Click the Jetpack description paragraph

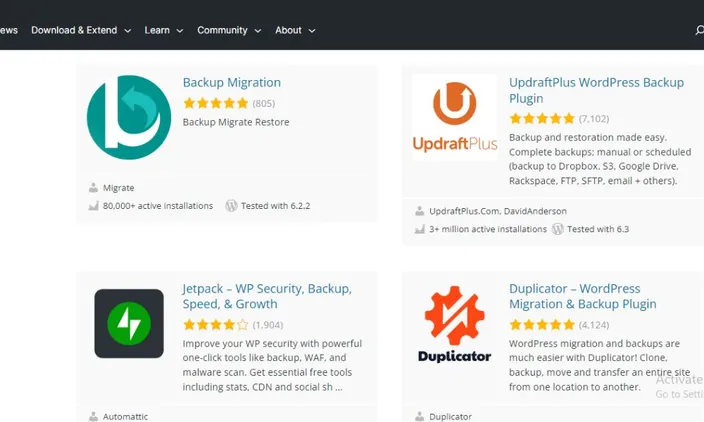tap(272, 365)
